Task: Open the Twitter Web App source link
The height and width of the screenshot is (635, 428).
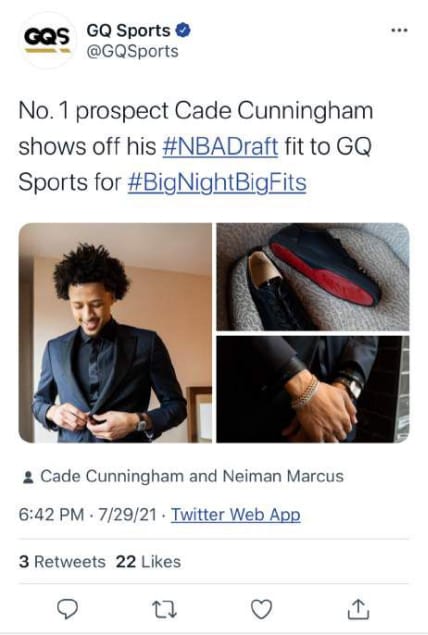Action: 236,515
